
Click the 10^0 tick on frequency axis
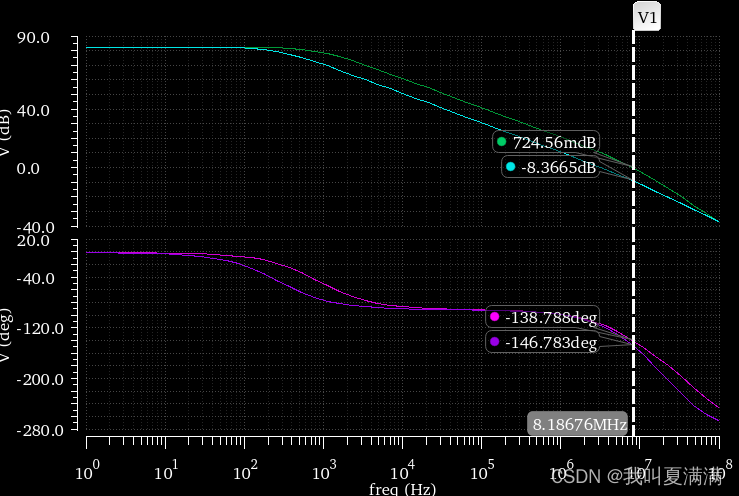pos(87,468)
